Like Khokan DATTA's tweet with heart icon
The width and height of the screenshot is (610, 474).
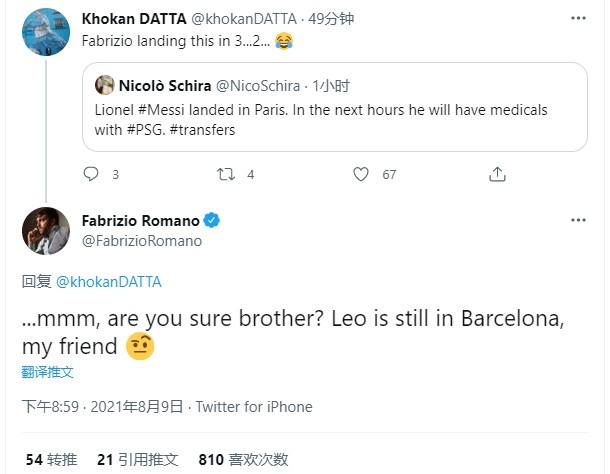[362, 174]
